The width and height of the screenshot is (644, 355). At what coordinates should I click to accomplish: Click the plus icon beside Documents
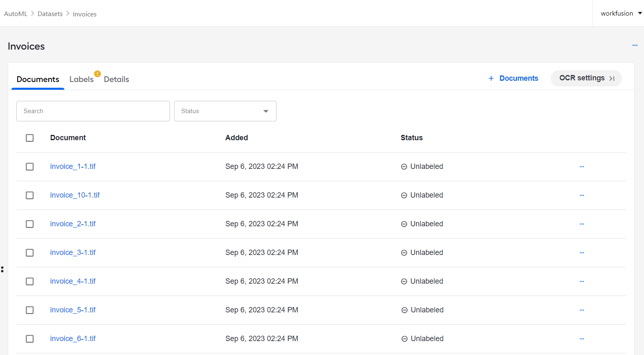point(491,78)
